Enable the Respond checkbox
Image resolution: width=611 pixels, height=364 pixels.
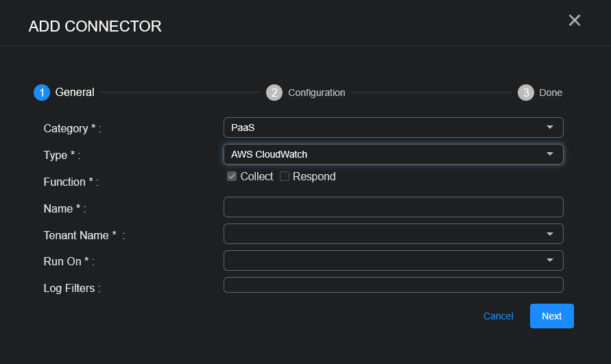(285, 177)
